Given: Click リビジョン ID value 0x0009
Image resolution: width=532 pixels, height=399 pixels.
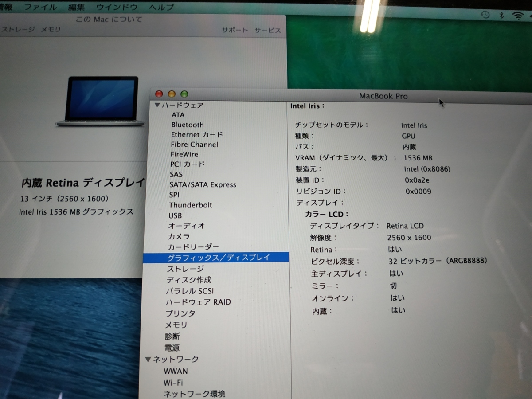Looking at the screenshot, I should (x=418, y=192).
